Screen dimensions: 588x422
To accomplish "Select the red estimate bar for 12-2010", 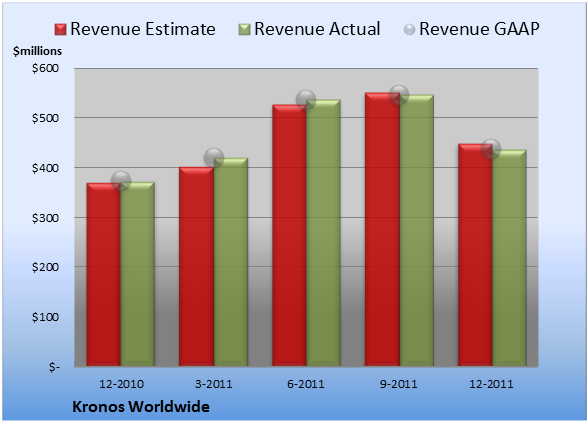I will coord(104,275).
